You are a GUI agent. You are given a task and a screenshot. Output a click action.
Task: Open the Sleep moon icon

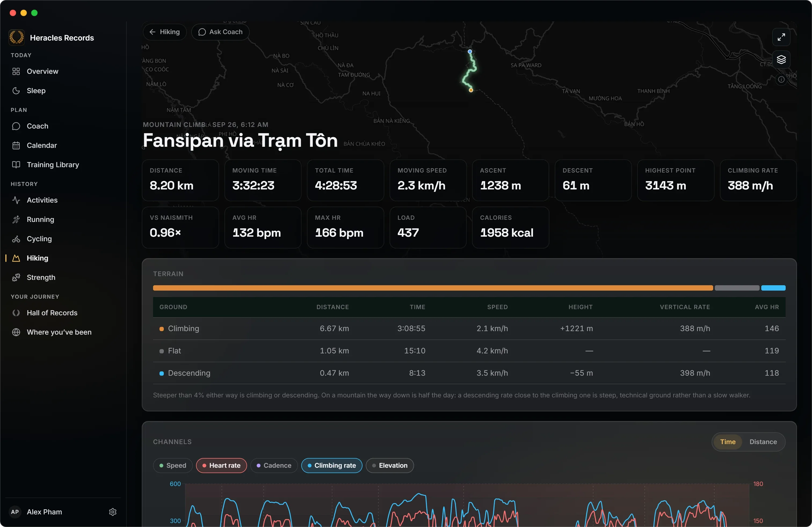click(x=16, y=91)
